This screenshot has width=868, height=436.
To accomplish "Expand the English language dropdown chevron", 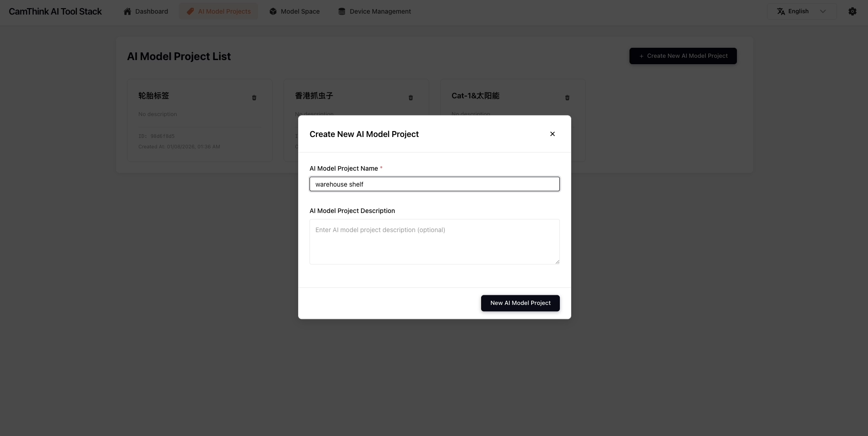I will pyautogui.click(x=822, y=11).
